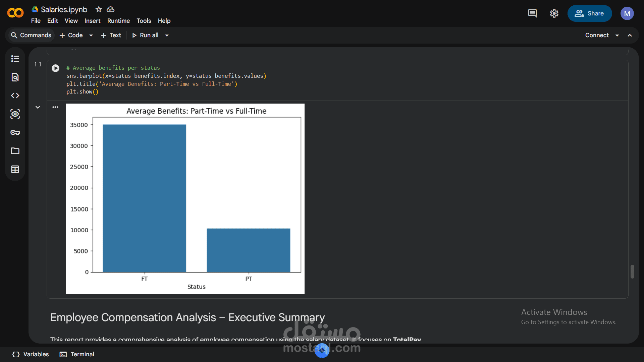The height and width of the screenshot is (362, 644).
Task: Open the Connect options dropdown arrow
Action: tap(617, 35)
